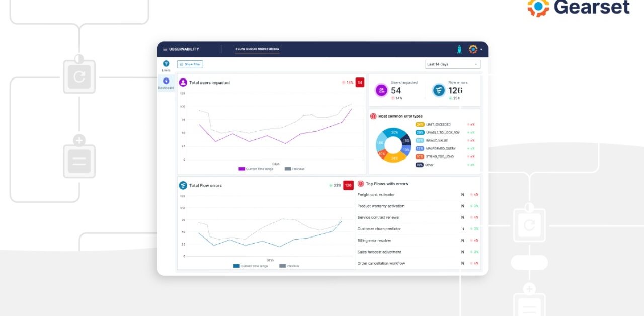The image size is (644, 316).
Task: Click the OBSERVABILITY header title
Action: [x=184, y=49]
